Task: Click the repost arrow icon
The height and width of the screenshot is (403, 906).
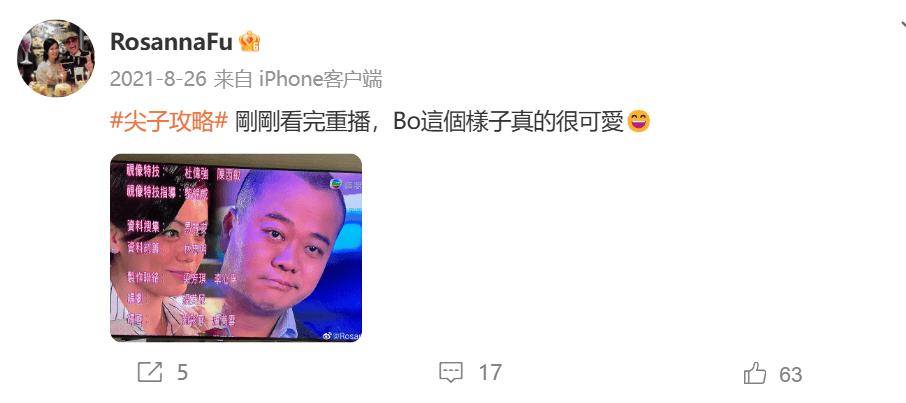Action: pyautogui.click(x=150, y=372)
